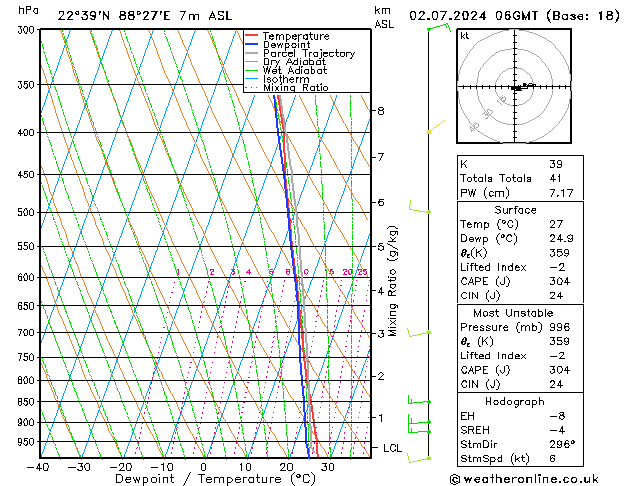
Task: Click the Most Unstable section heading
Action: pyautogui.click(x=516, y=313)
